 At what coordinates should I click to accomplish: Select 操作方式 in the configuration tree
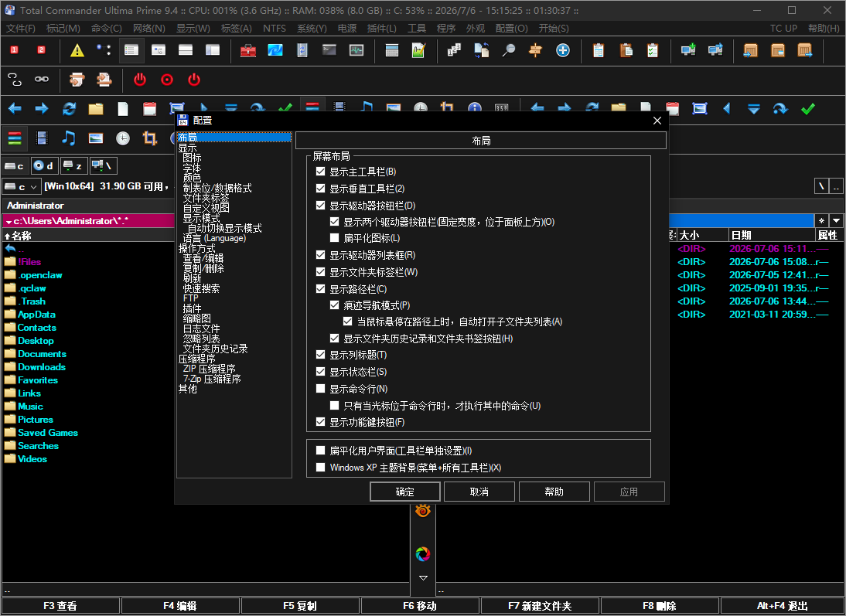pos(197,248)
